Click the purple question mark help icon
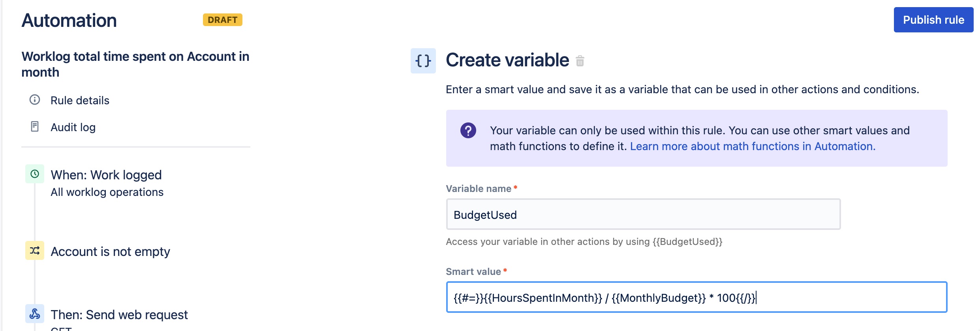 [x=468, y=130]
